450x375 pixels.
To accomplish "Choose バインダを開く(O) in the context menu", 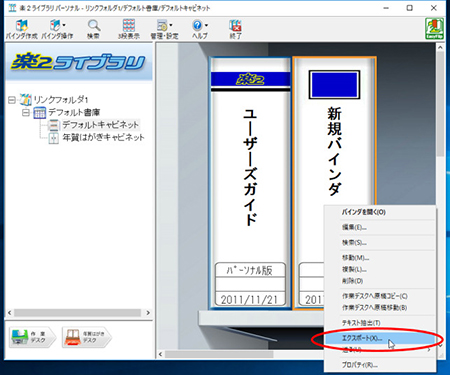I will pos(380,212).
